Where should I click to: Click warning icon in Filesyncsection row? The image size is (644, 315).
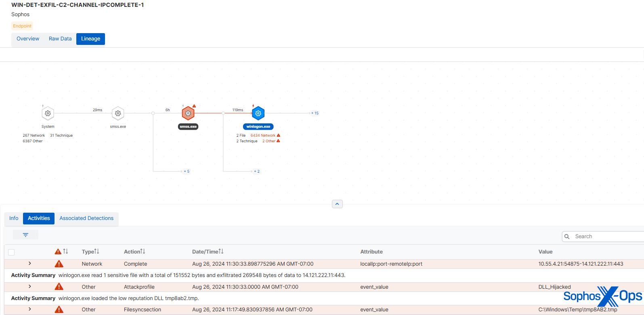(59, 310)
